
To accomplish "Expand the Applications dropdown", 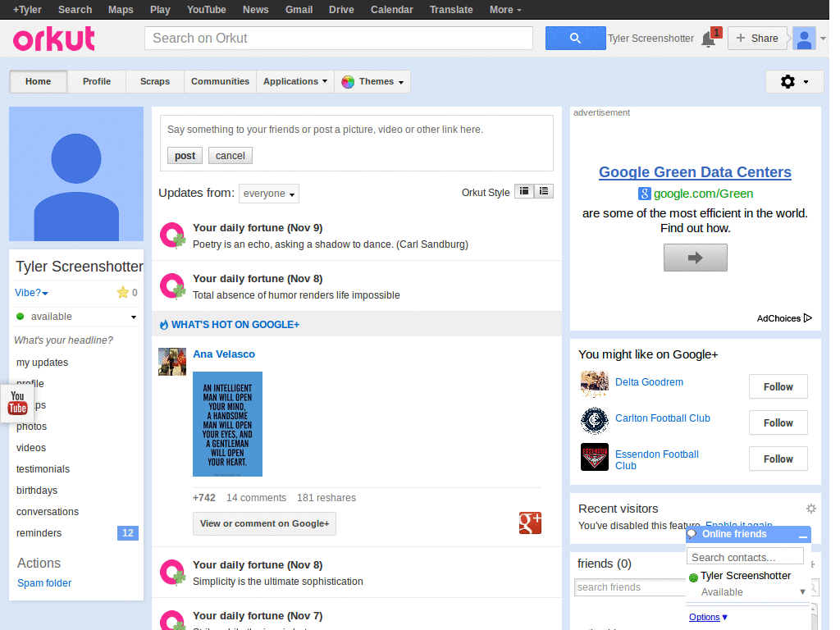I will coord(295,81).
